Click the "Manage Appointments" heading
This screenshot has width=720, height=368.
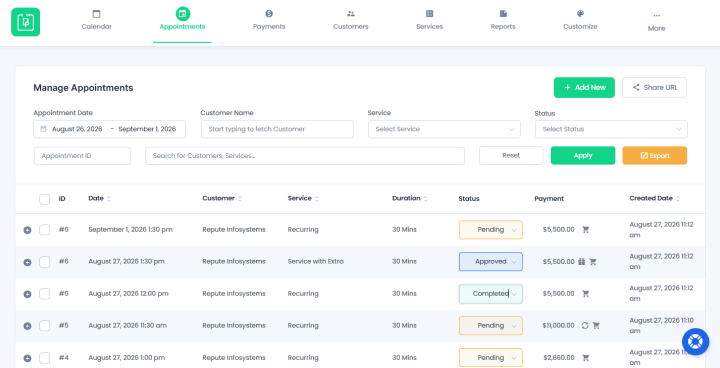pyautogui.click(x=83, y=88)
